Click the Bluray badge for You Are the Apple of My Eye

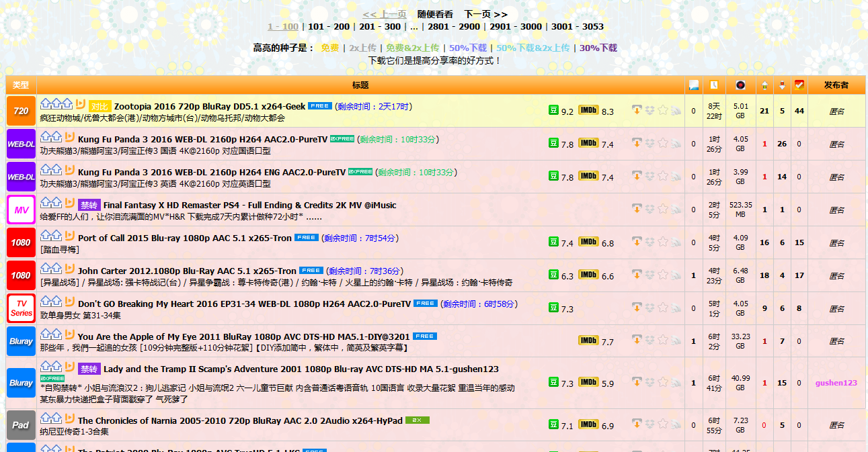[x=21, y=341]
